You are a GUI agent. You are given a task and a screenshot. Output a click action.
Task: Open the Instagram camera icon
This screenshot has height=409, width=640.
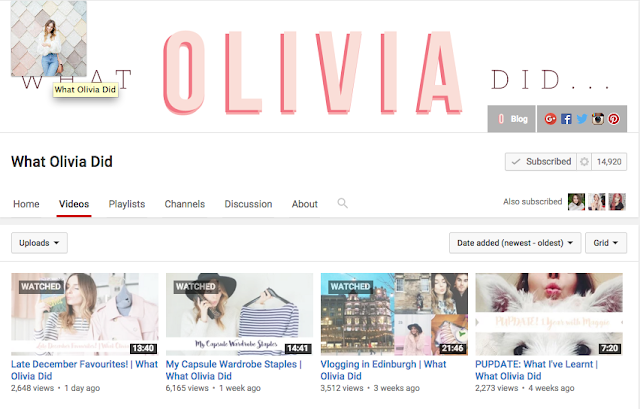coord(598,119)
